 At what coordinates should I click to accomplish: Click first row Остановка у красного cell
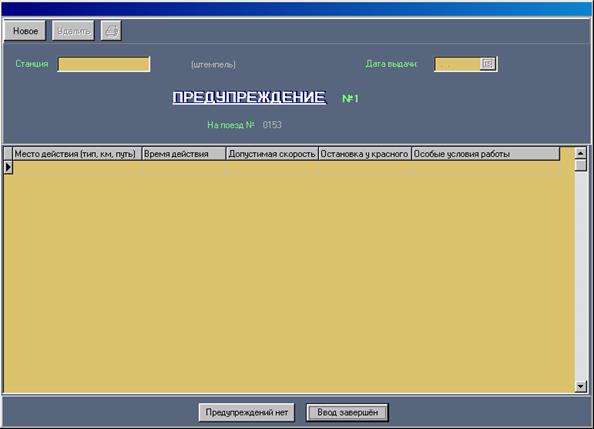point(365,168)
